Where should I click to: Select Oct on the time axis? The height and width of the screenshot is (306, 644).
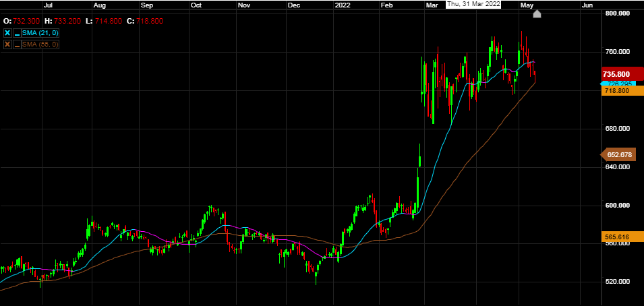click(x=196, y=5)
